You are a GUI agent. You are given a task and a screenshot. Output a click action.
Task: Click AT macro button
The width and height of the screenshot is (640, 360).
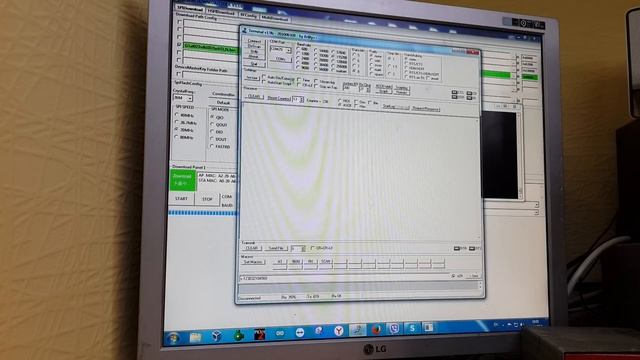click(280, 262)
